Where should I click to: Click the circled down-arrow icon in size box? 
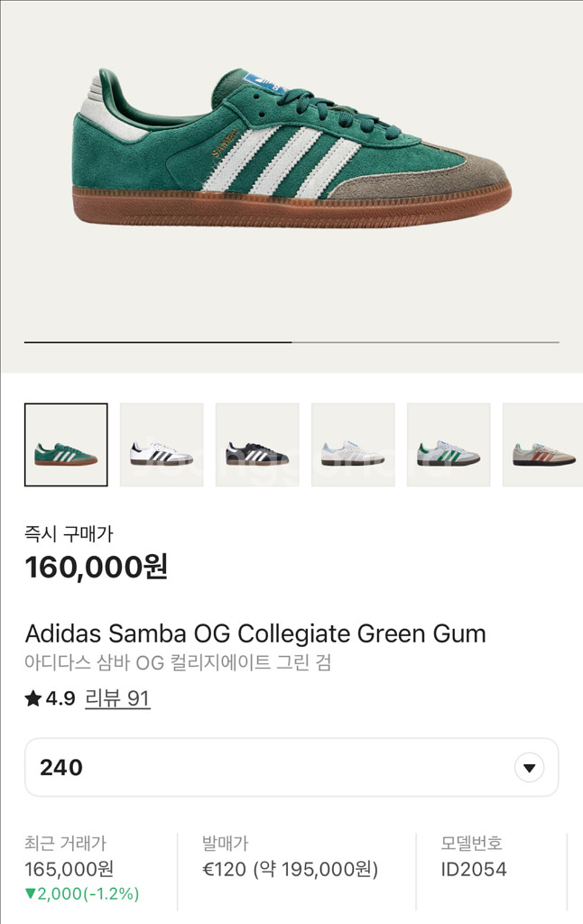coord(529,768)
